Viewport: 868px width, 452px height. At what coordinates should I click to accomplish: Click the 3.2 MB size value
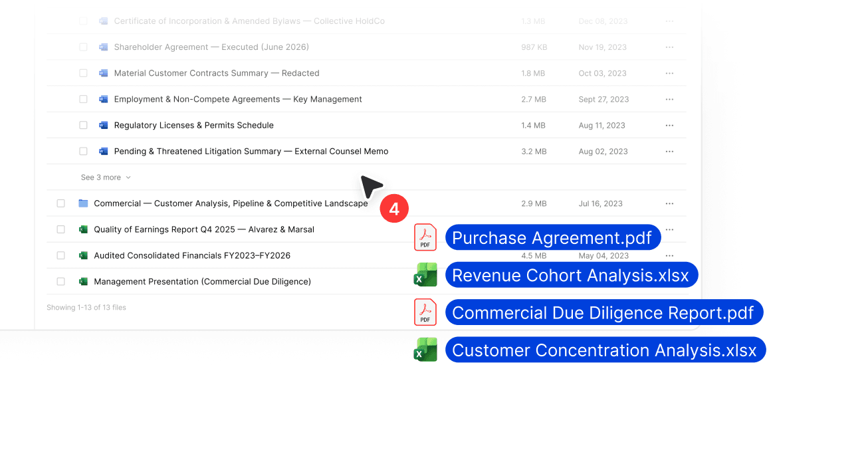coord(534,152)
